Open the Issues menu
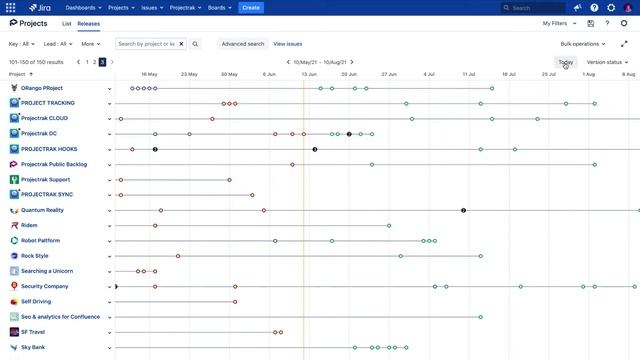Viewport: 640px width, 360px height. [152, 8]
